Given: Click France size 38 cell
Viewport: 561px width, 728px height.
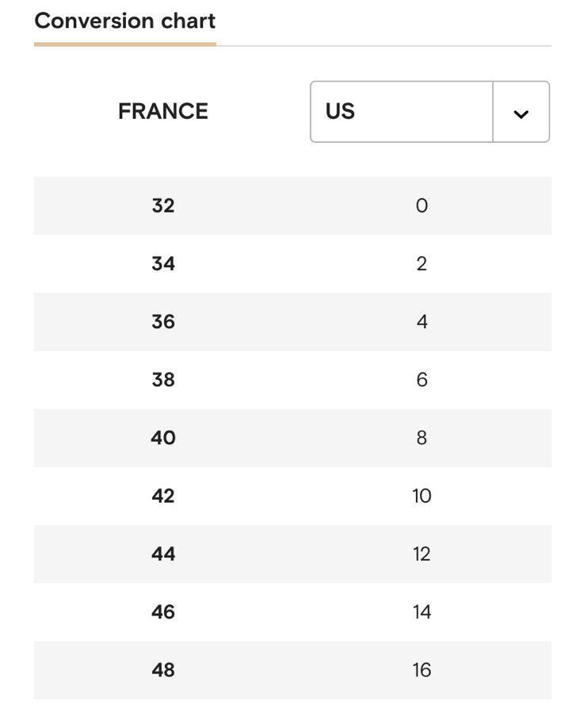Looking at the screenshot, I should 163,380.
